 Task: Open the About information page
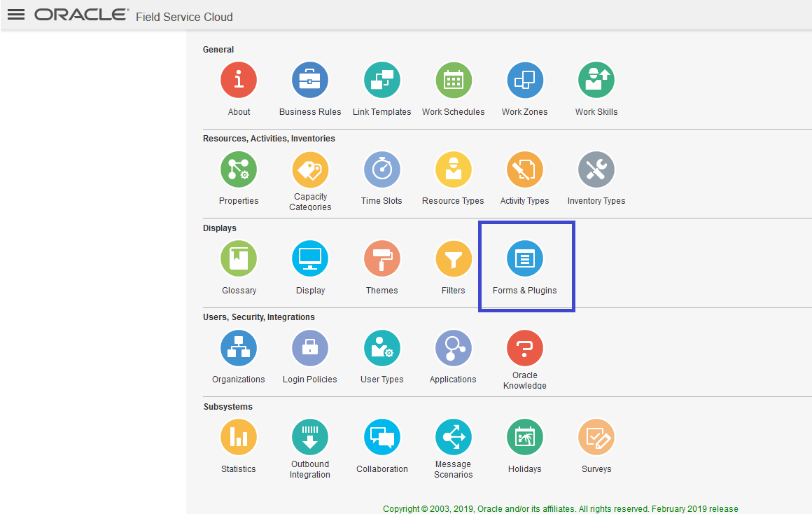pyautogui.click(x=239, y=79)
